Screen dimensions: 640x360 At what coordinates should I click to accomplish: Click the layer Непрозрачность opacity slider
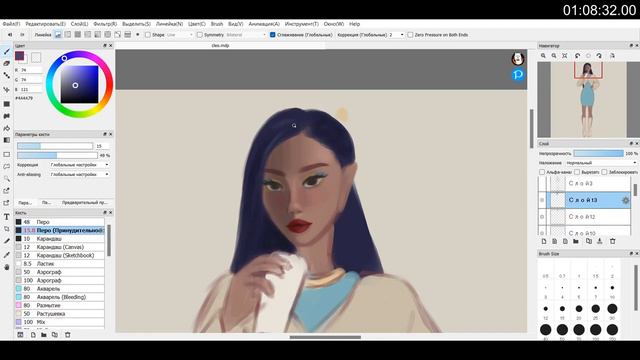click(x=598, y=153)
